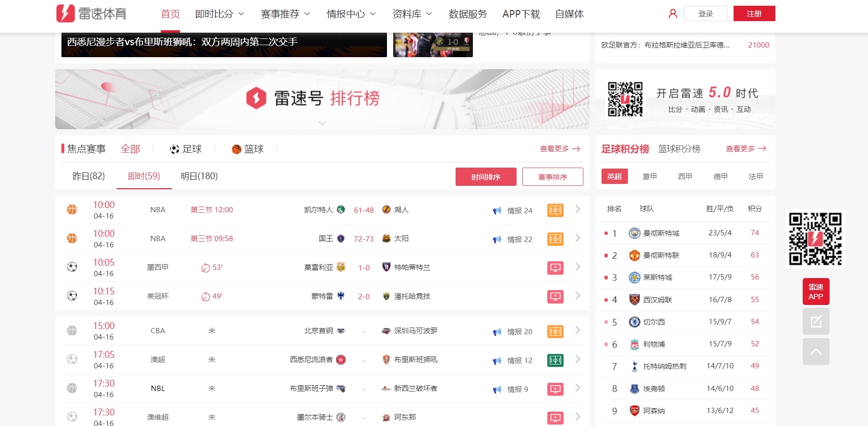Filter focus matches by 篮球

pyautogui.click(x=248, y=149)
